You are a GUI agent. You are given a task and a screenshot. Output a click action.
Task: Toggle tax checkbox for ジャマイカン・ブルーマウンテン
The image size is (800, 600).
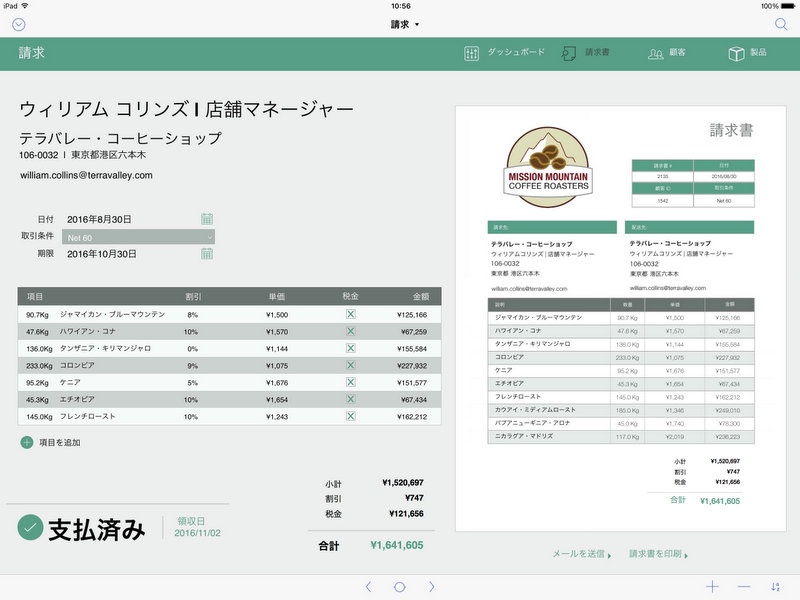tap(350, 314)
